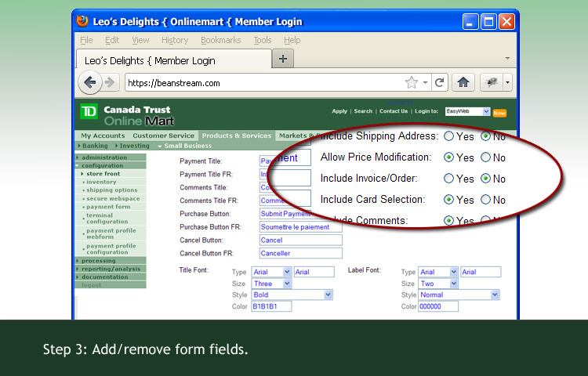Image resolution: width=588 pixels, height=376 pixels.
Task: Click the Search link in header
Action: pyautogui.click(x=363, y=111)
